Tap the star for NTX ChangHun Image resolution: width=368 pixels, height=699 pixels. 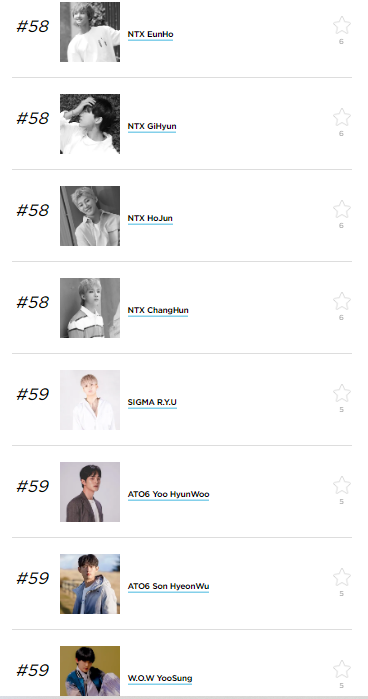[342, 301]
